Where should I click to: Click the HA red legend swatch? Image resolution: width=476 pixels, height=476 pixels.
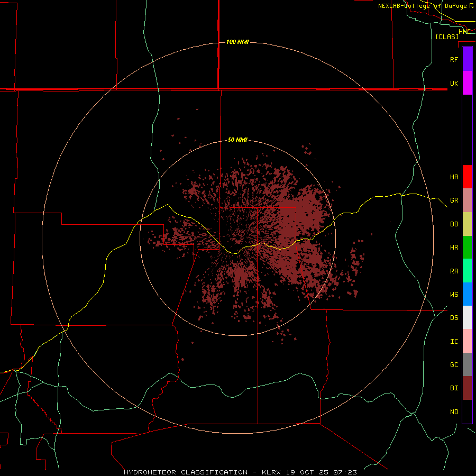click(x=467, y=177)
